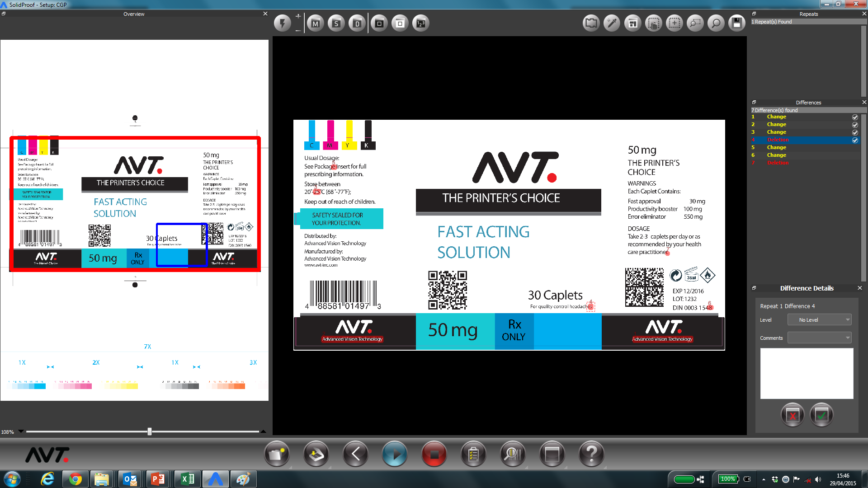Screen dimensions: 868x488
Task: Activate Difference view using the D icon
Action: pyautogui.click(x=357, y=23)
